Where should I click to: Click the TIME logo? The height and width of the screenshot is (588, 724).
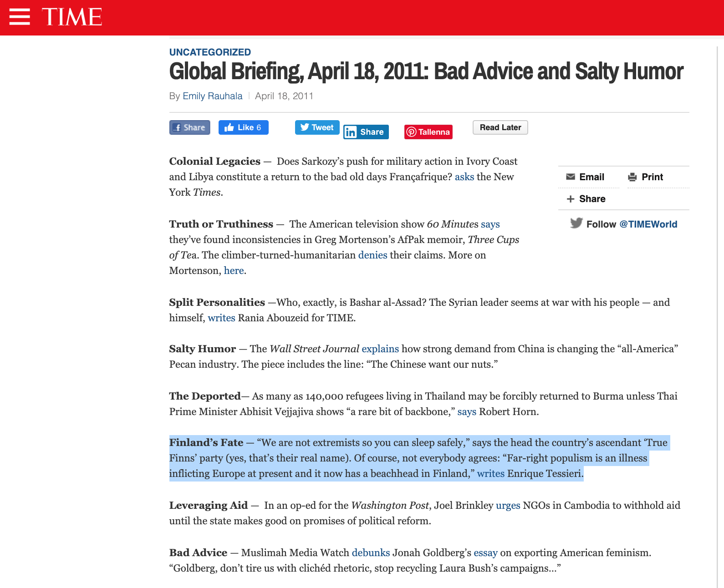click(x=72, y=17)
